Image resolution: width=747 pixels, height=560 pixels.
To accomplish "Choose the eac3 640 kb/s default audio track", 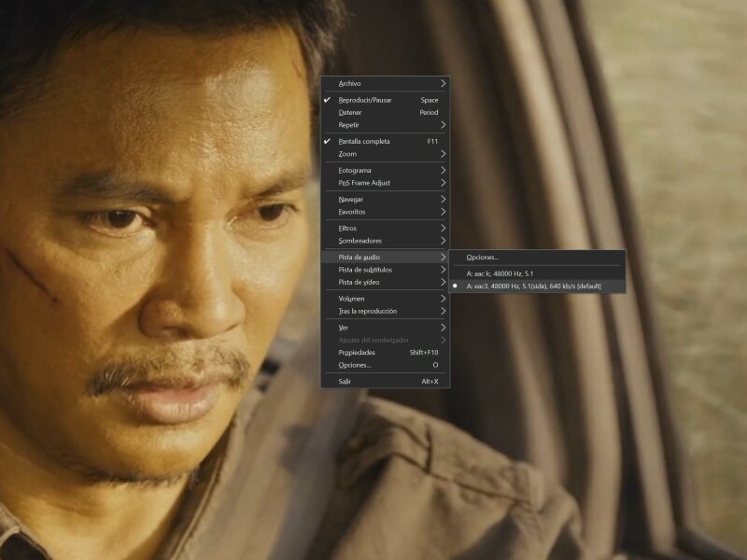I will 534,286.
